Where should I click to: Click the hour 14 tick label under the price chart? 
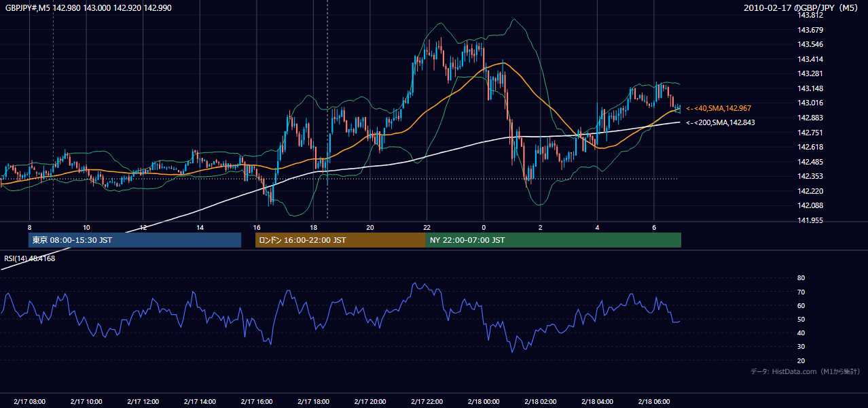point(200,227)
